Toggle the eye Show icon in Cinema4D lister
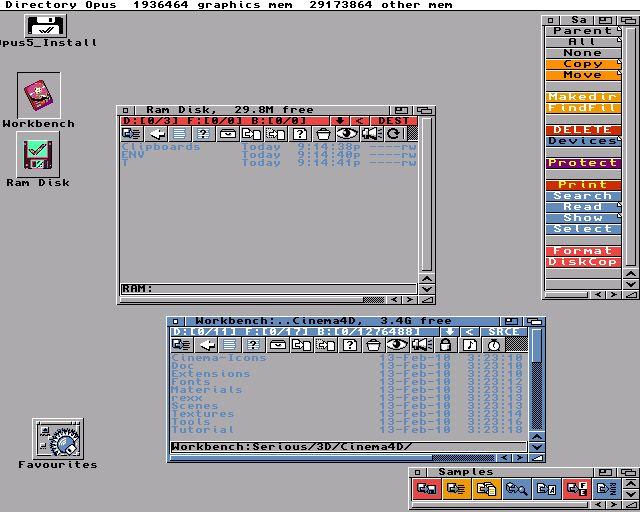The width and height of the screenshot is (640, 512). tap(397, 345)
